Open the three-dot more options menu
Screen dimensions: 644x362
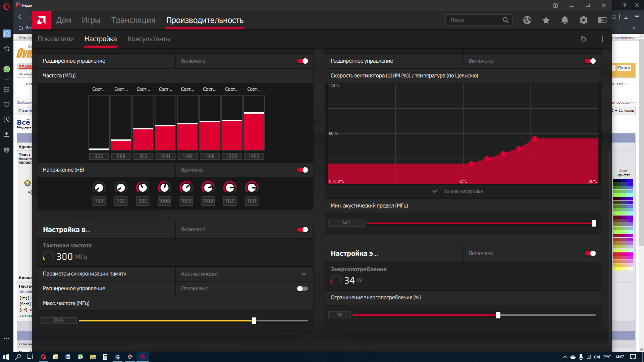click(x=602, y=39)
